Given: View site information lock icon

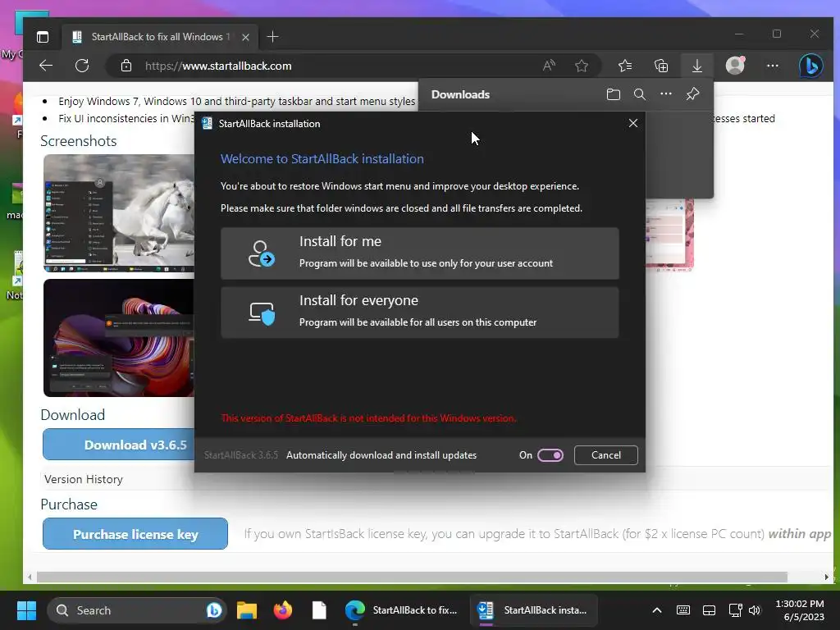Looking at the screenshot, I should (126, 66).
